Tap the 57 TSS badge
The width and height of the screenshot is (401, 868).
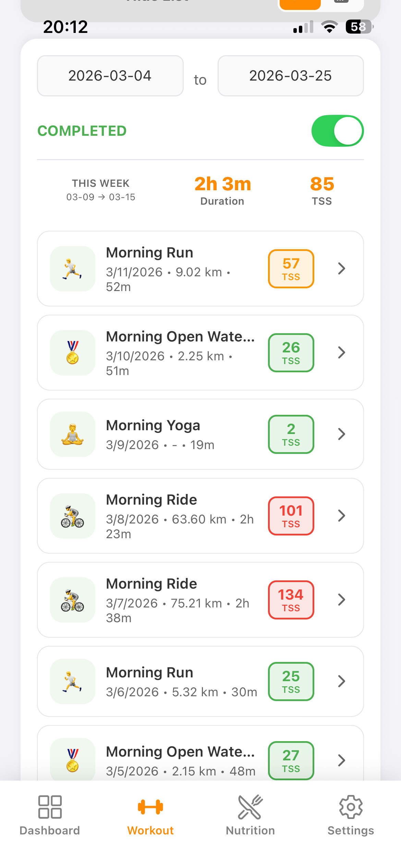click(x=291, y=269)
